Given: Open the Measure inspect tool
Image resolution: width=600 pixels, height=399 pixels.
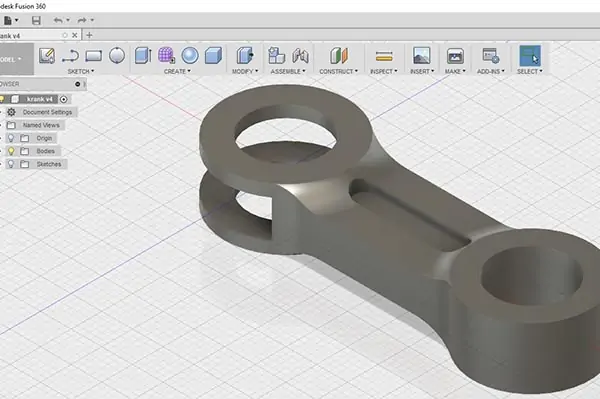Looking at the screenshot, I should coord(384,56).
